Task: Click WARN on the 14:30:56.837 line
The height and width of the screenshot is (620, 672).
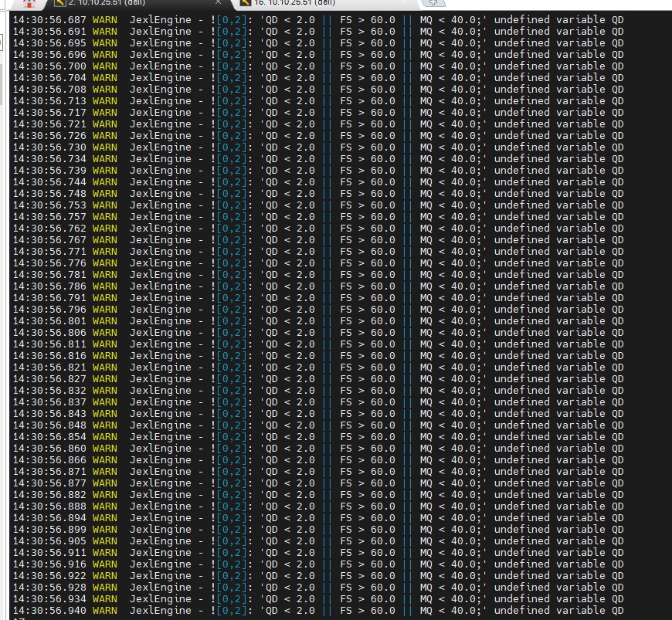Action: pos(104,401)
